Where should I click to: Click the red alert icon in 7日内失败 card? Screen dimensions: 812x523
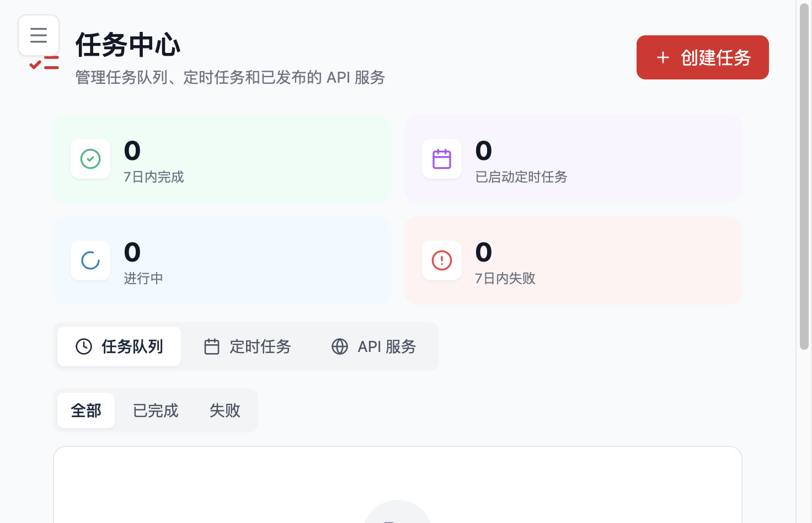click(x=441, y=260)
